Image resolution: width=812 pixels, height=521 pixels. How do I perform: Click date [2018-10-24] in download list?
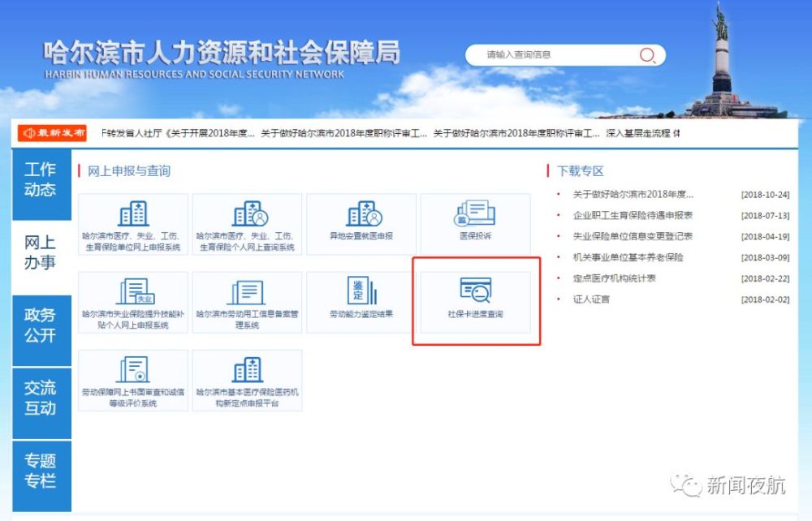[x=765, y=195]
